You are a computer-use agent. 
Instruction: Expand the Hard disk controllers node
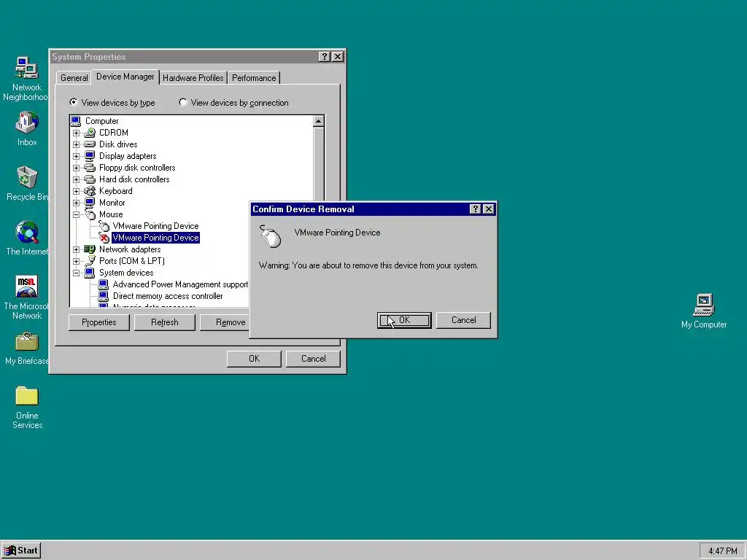point(76,179)
